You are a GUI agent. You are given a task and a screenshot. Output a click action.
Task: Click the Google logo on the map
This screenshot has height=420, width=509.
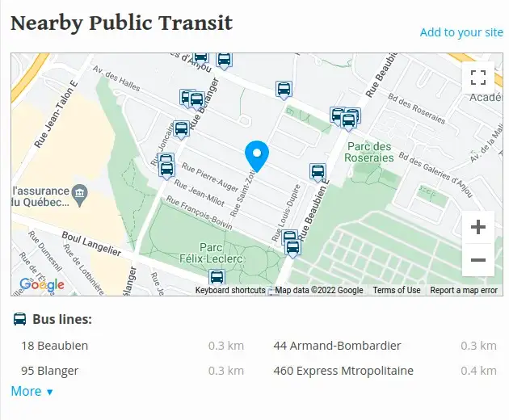41,285
